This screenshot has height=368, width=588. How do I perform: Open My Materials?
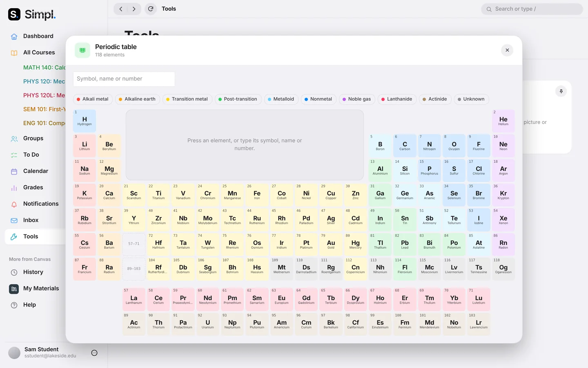41,288
